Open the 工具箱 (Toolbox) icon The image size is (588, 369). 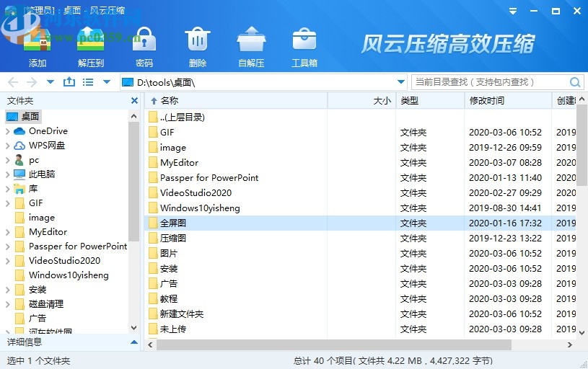(304, 40)
